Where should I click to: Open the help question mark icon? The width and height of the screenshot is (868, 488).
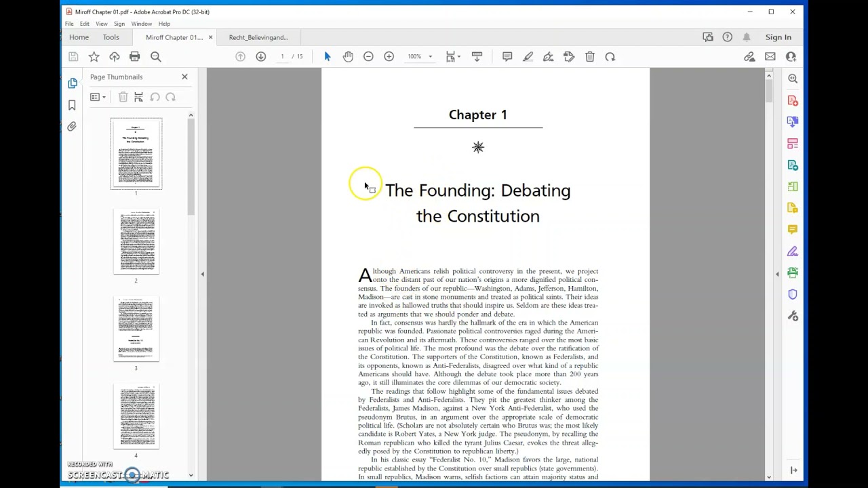pos(727,37)
